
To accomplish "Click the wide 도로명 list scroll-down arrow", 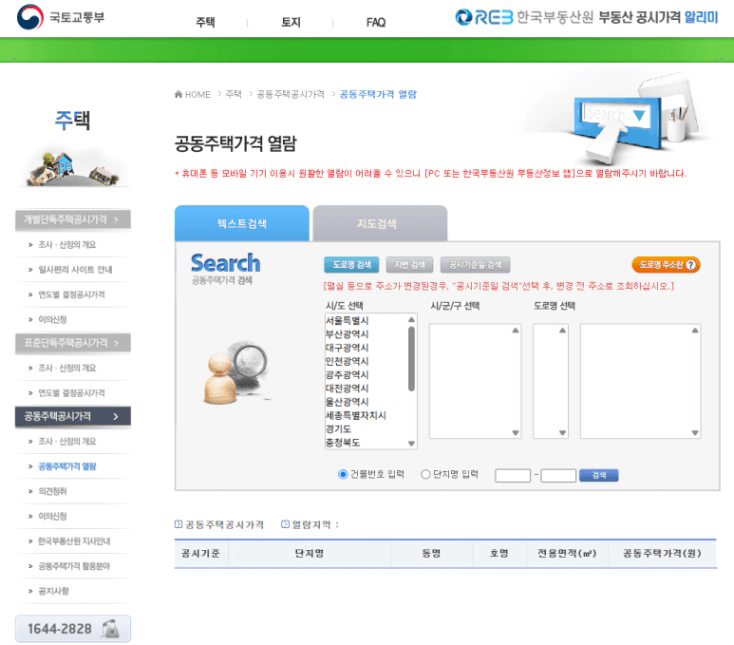I will (695, 432).
